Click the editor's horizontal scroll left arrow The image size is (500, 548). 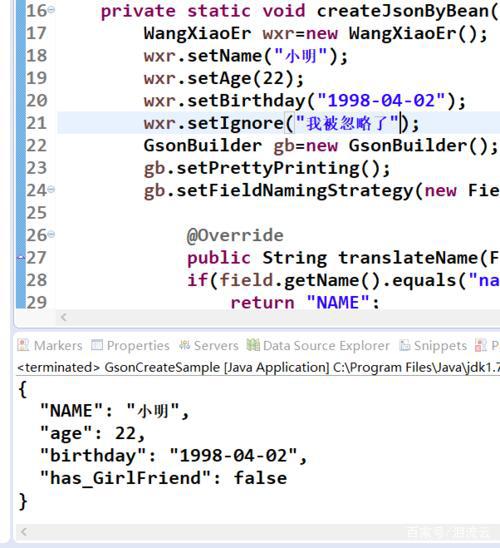[x=64, y=317]
